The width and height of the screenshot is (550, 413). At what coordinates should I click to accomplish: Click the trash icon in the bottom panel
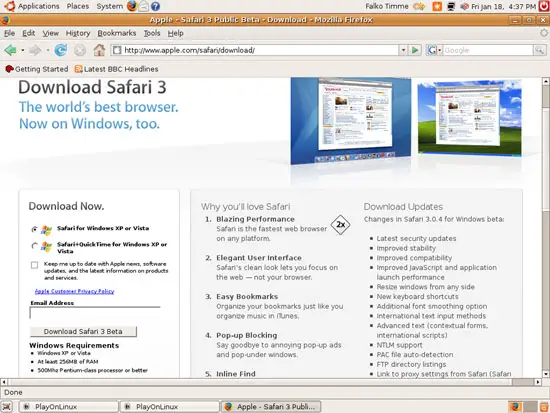pyautogui.click(x=545, y=407)
